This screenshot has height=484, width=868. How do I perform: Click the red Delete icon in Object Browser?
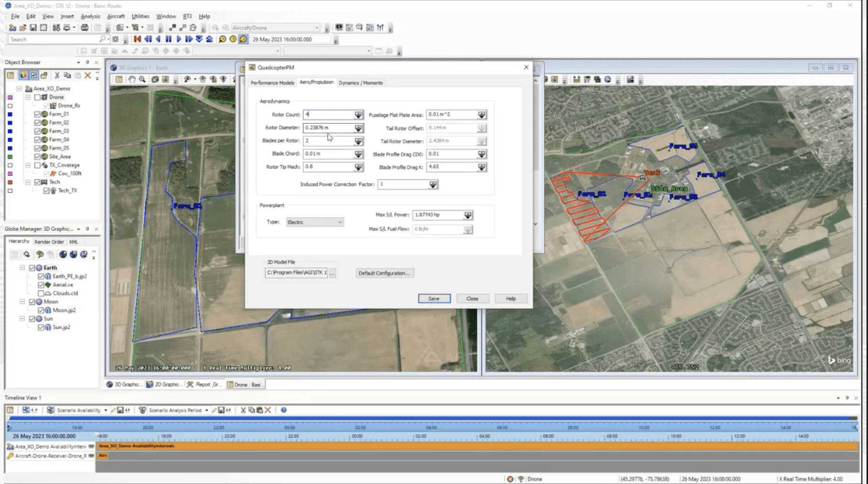tap(87, 76)
